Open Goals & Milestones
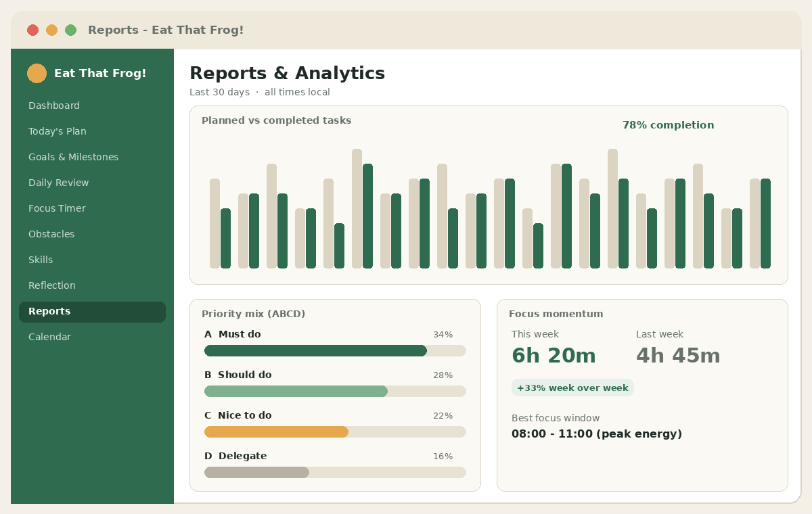The height and width of the screenshot is (514, 812). 73,157
